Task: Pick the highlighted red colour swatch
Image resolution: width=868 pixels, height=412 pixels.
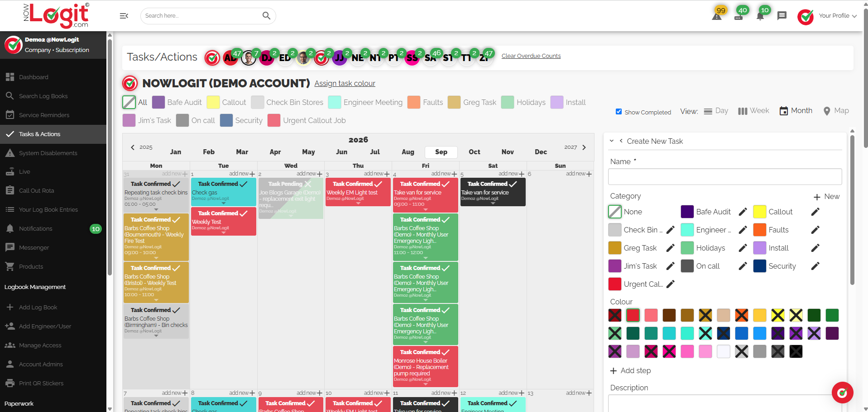Action: [633, 315]
